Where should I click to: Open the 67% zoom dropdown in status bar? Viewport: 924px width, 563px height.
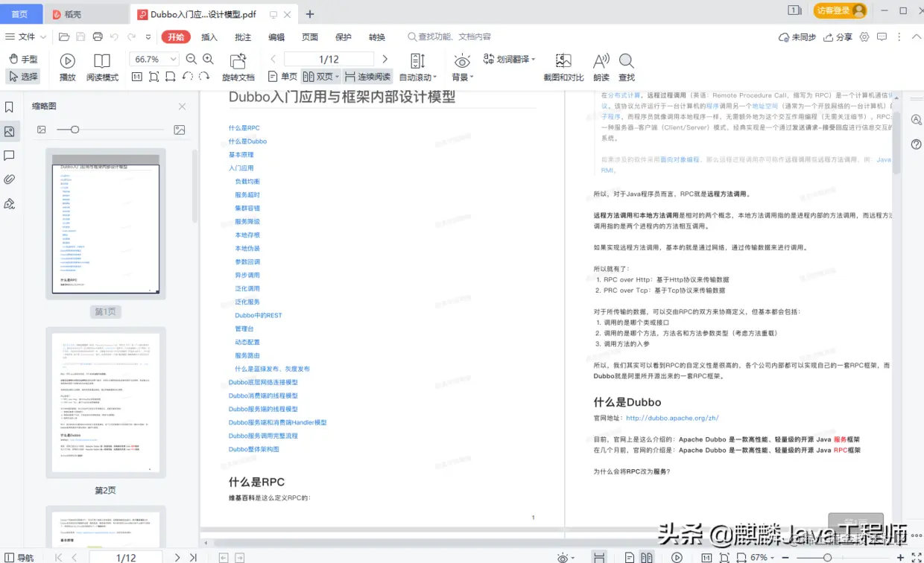pos(773,557)
